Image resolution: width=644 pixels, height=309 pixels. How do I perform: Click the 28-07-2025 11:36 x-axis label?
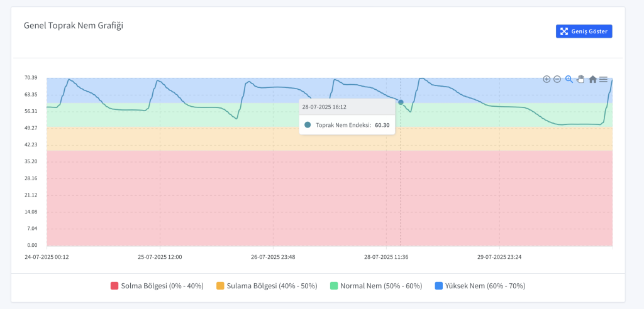point(386,257)
